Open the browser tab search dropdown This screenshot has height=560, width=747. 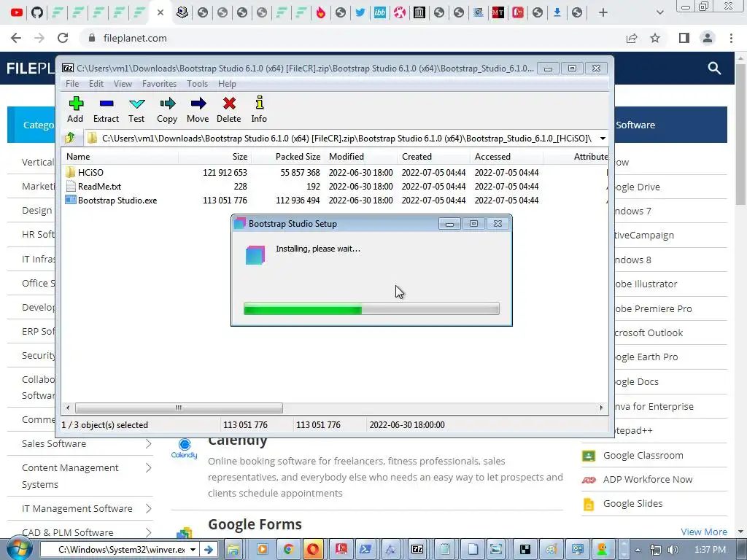pyautogui.click(x=659, y=12)
